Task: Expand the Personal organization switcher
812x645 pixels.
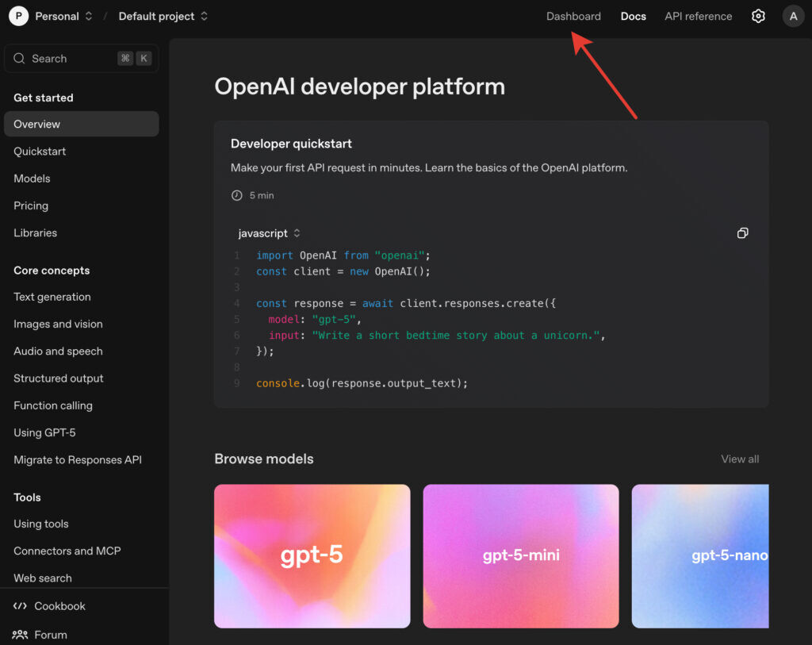Action: click(x=88, y=16)
